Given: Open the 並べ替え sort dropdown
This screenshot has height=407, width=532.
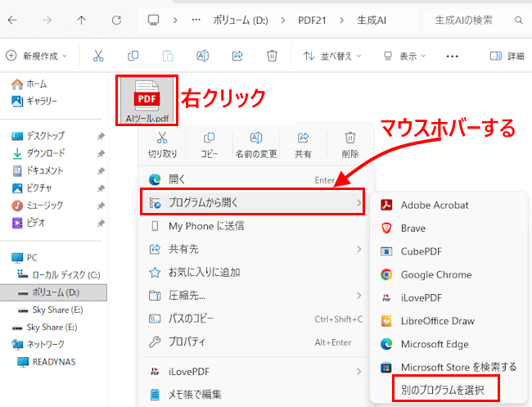Looking at the screenshot, I should pos(332,56).
